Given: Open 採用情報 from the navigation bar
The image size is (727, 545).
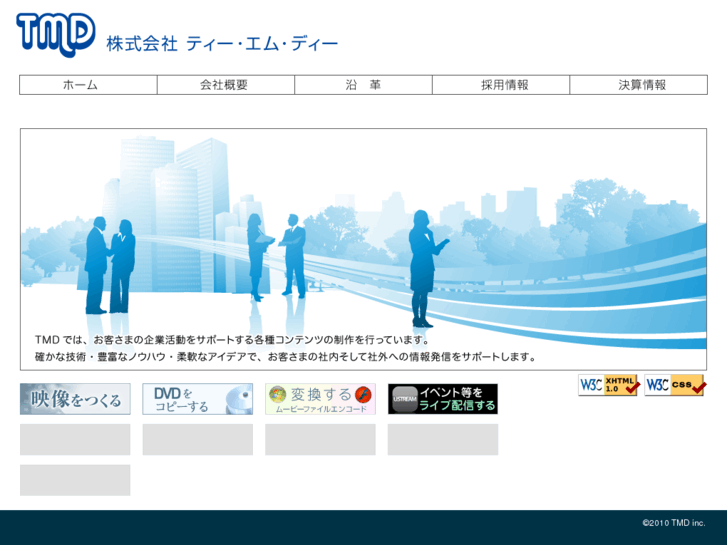Looking at the screenshot, I should [x=501, y=85].
